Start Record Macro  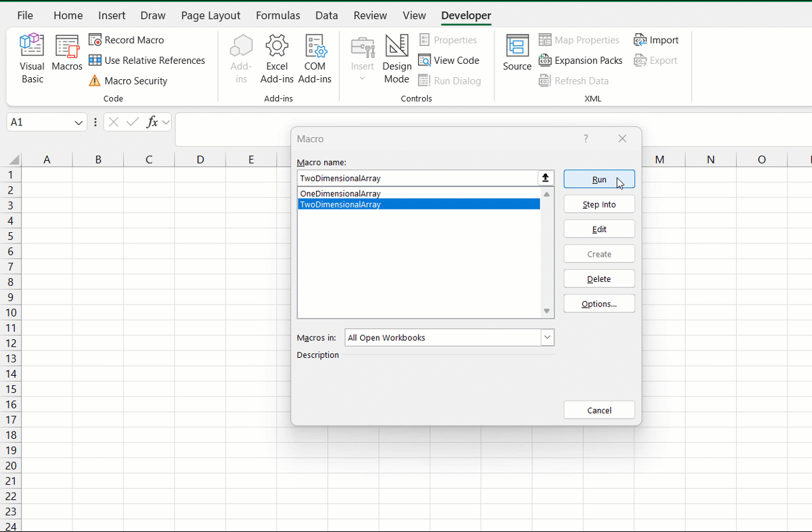(x=126, y=40)
